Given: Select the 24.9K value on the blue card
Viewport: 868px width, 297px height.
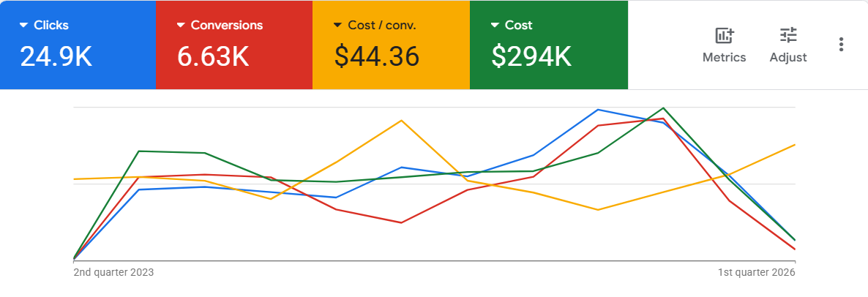Looking at the screenshot, I should tap(56, 56).
